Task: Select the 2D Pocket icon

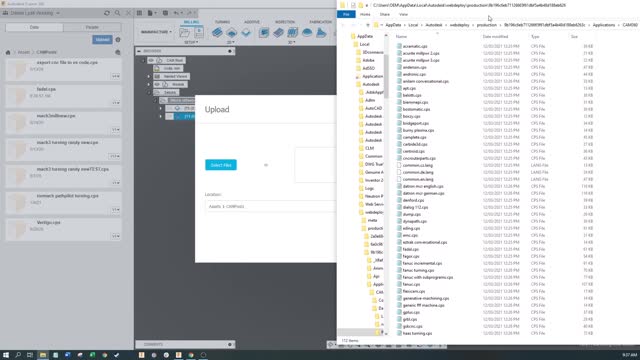Action: pos(231,32)
